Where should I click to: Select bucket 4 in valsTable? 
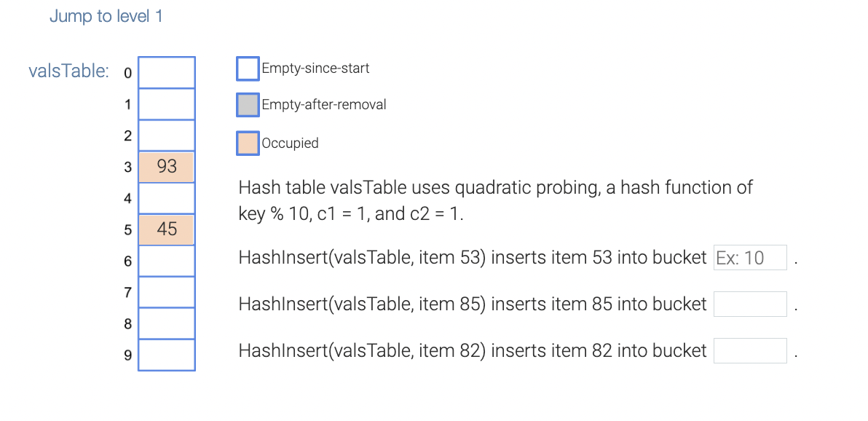[x=166, y=197]
